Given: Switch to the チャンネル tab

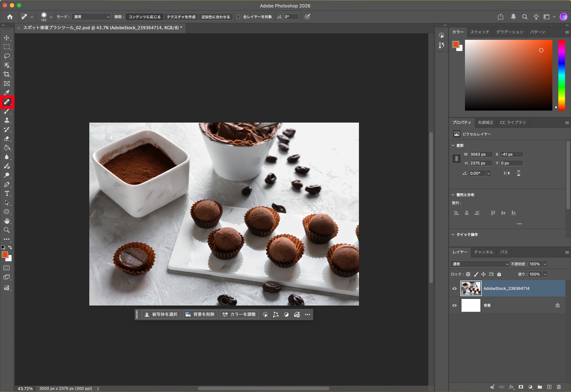Looking at the screenshot, I should pyautogui.click(x=483, y=252).
